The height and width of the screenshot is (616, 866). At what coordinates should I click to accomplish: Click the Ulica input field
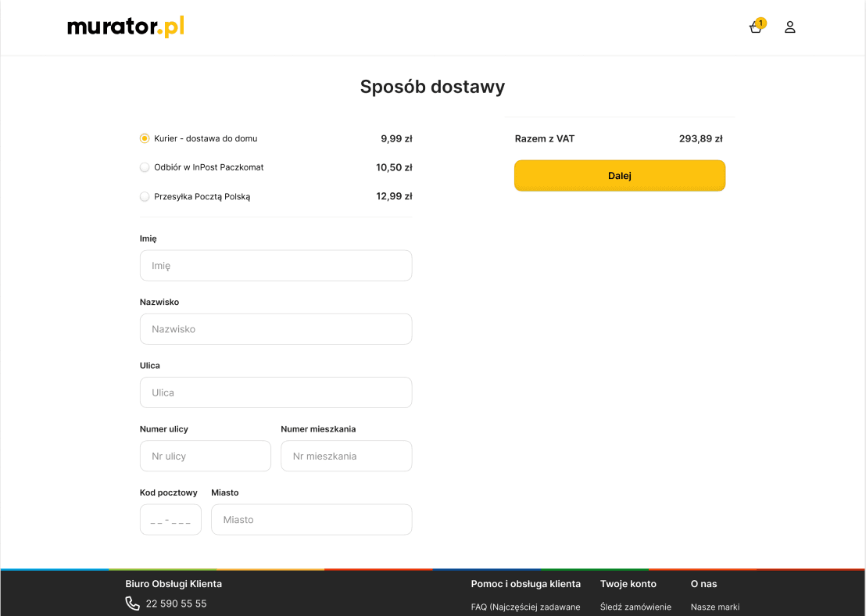tap(276, 392)
